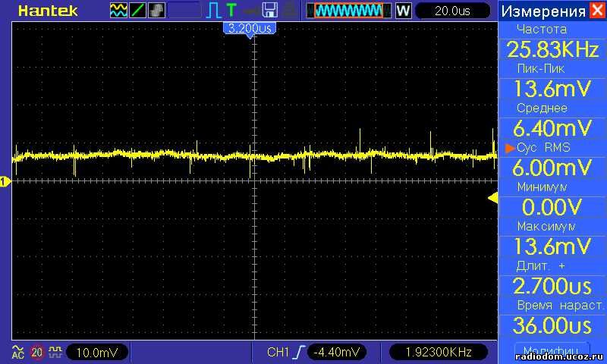
Task: Select the dual sine waveform display icon
Action: [x=118, y=11]
